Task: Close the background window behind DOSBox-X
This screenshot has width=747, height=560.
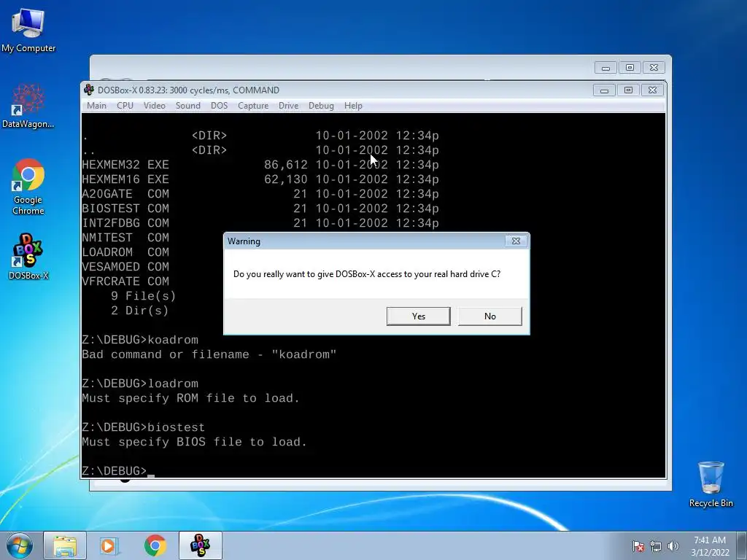Action: tap(654, 68)
